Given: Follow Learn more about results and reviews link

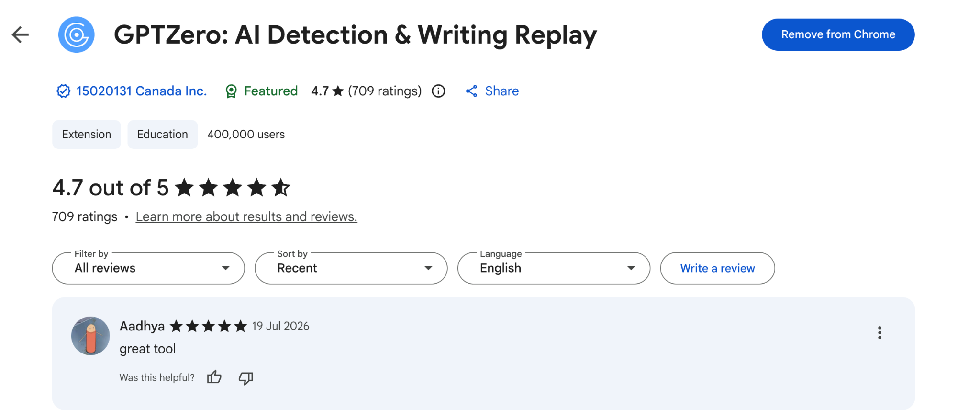Looking at the screenshot, I should coord(246,217).
